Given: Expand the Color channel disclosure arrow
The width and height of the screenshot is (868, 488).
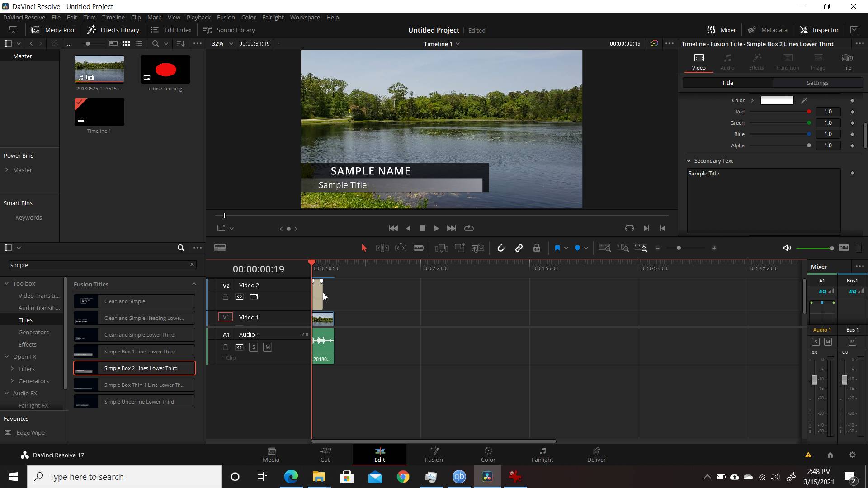Looking at the screenshot, I should coord(752,100).
